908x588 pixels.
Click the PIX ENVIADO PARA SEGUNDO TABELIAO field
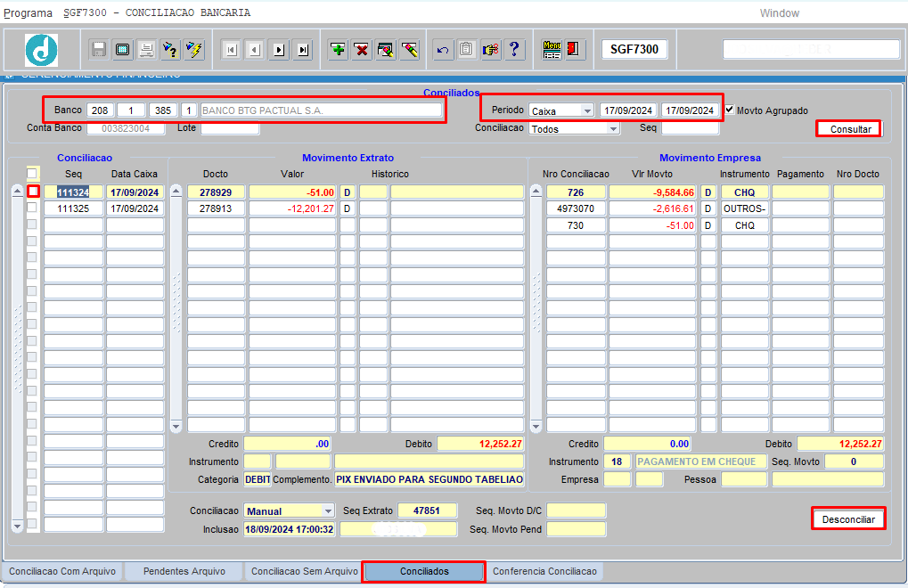pos(429,479)
